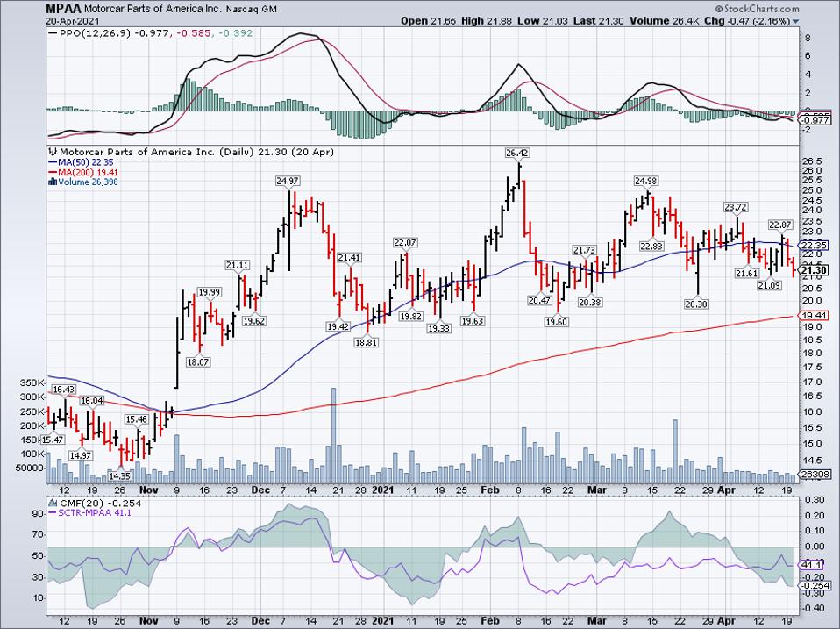Click the boxed 41.1 SCTR axis tag
Image resolution: width=840 pixels, height=629 pixels.
pos(812,565)
